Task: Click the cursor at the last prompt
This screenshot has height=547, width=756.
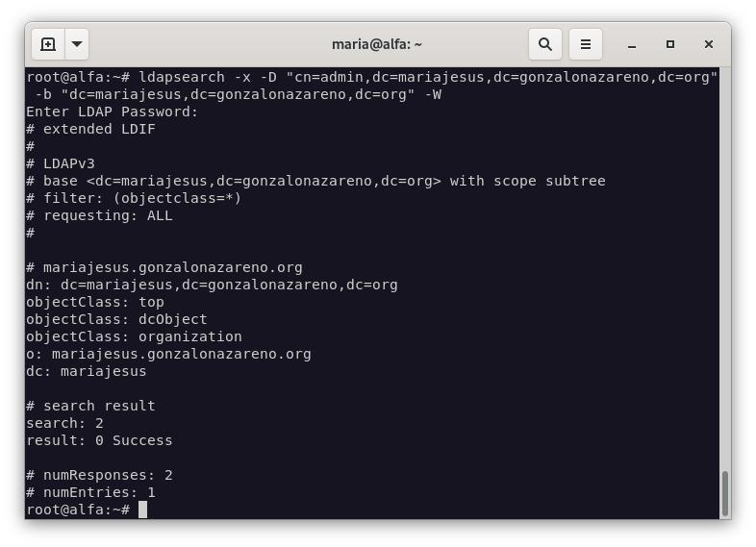Action: pos(142,510)
